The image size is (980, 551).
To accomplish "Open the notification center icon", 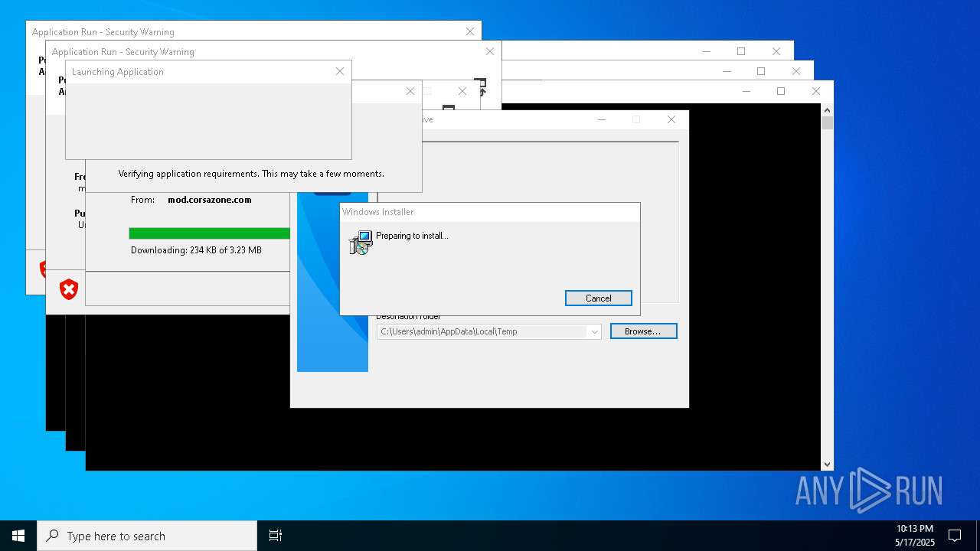I will tap(955, 536).
